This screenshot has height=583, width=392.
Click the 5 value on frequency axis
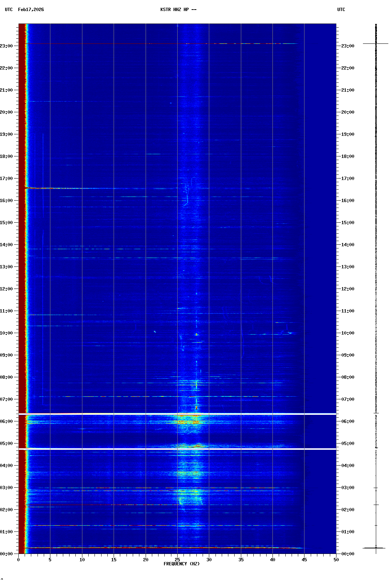click(x=50, y=559)
